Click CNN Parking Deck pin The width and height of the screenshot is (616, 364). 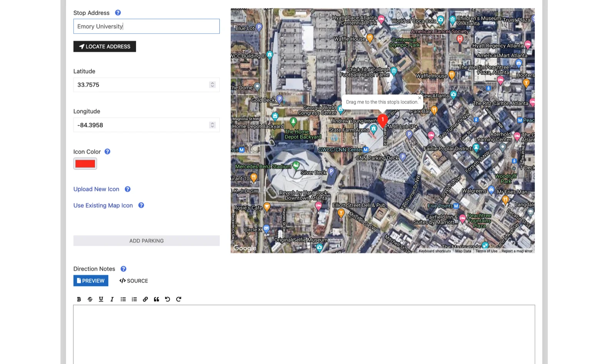[x=403, y=157]
